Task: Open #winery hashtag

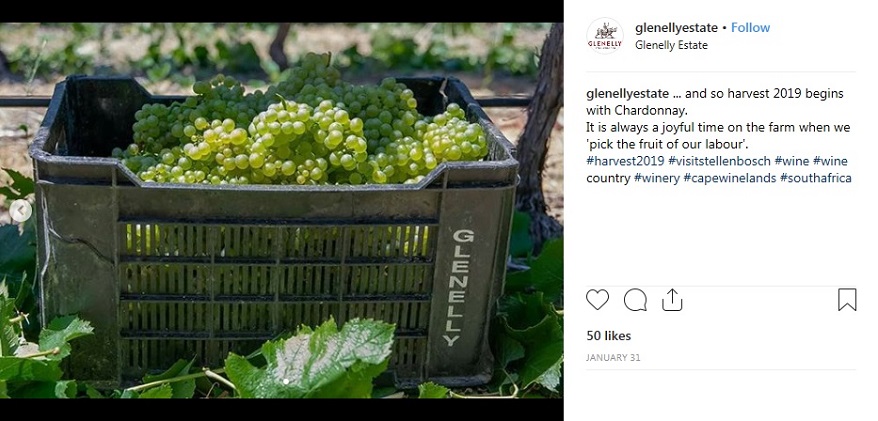Action: click(657, 178)
